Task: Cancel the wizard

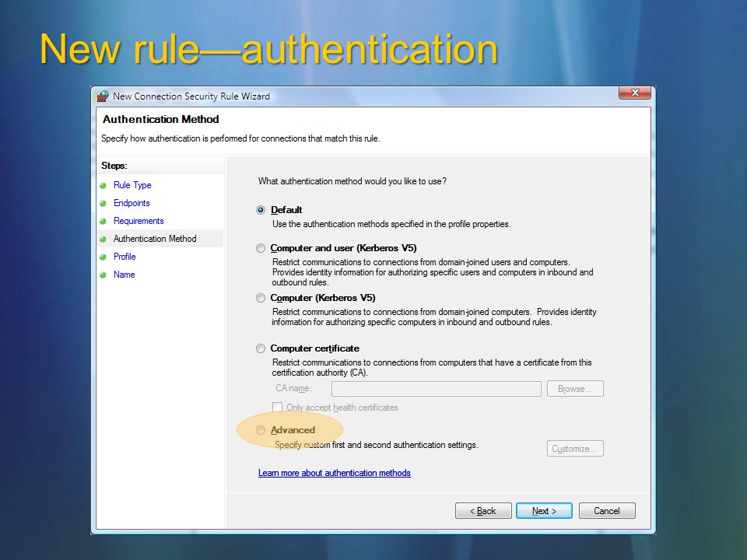Action: (607, 510)
